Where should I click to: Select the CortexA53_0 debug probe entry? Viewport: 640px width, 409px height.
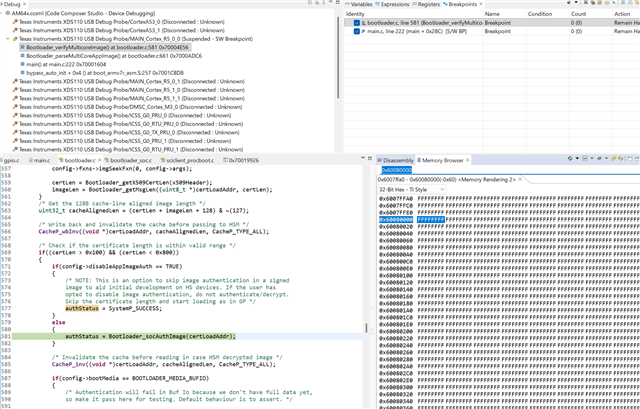(x=119, y=22)
